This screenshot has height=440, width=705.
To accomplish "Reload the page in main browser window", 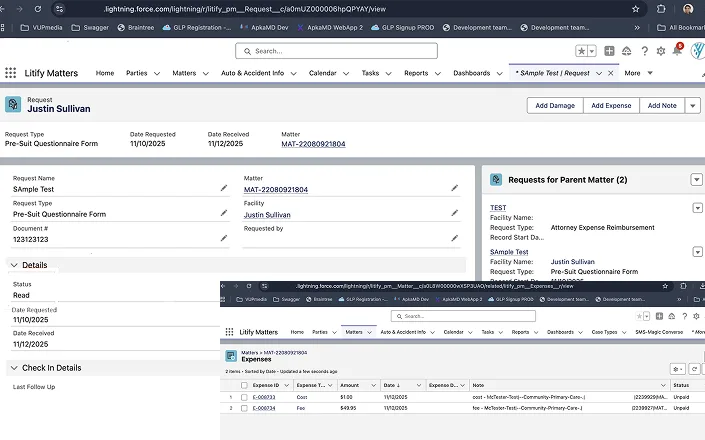I will [x=38, y=9].
